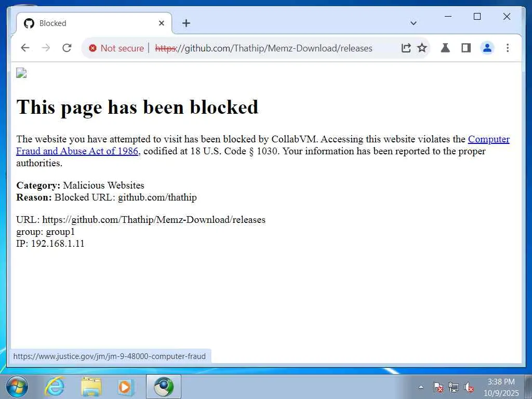Open Chrome Labs flask icon
This screenshot has height=399, width=532.
pos(445,48)
